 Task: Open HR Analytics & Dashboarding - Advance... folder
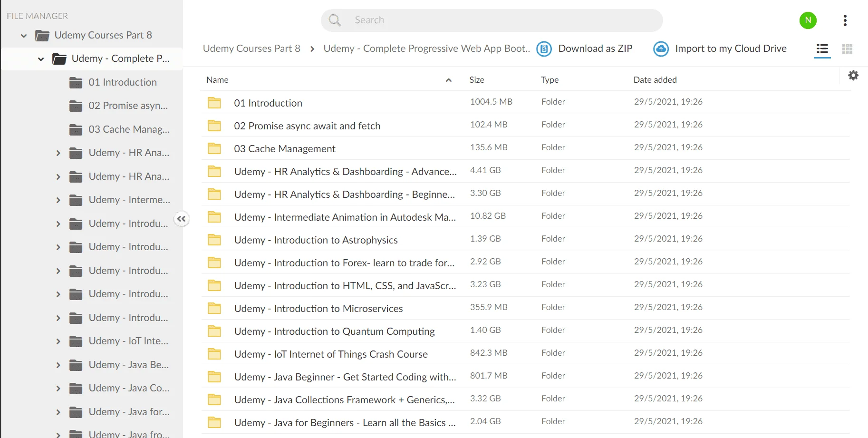(346, 171)
